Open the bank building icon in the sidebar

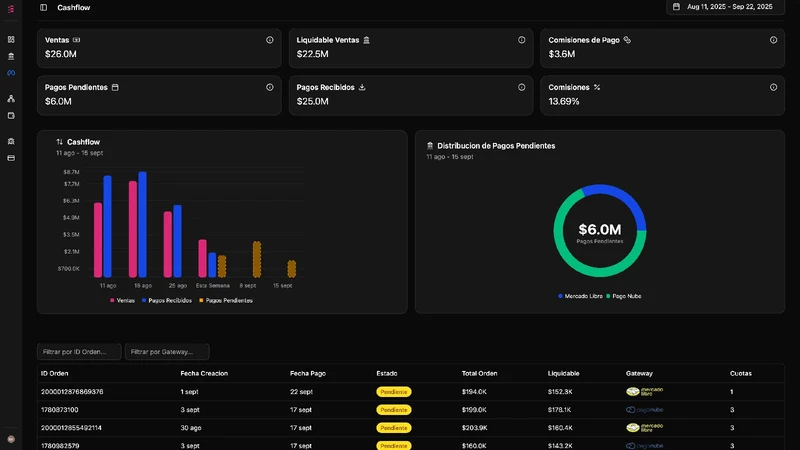(x=11, y=56)
